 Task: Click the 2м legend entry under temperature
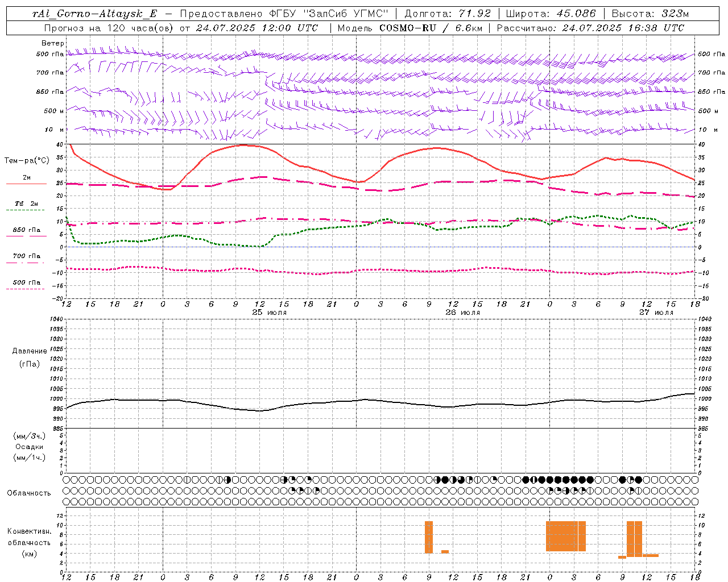tap(27, 178)
